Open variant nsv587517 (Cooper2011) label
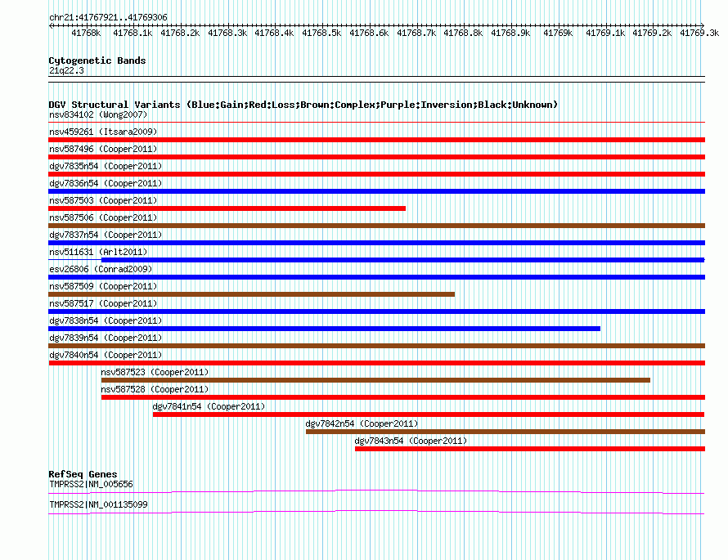The height and width of the screenshot is (560, 728). point(103,303)
